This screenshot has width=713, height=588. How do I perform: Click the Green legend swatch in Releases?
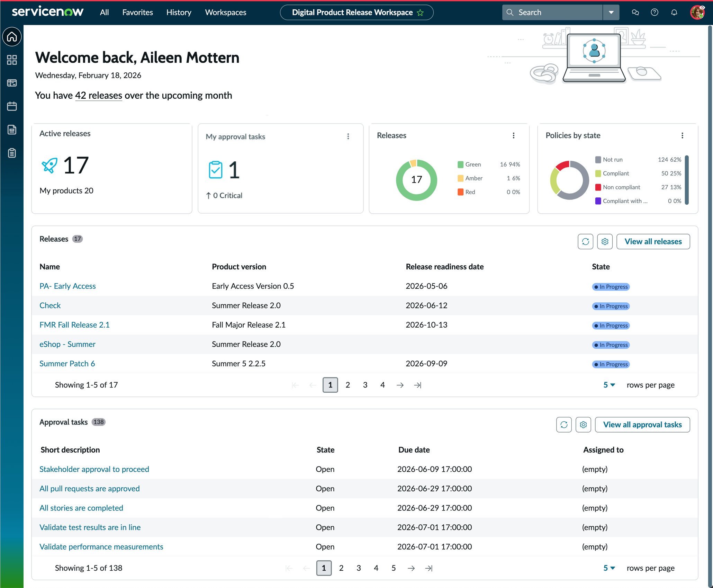point(460,164)
